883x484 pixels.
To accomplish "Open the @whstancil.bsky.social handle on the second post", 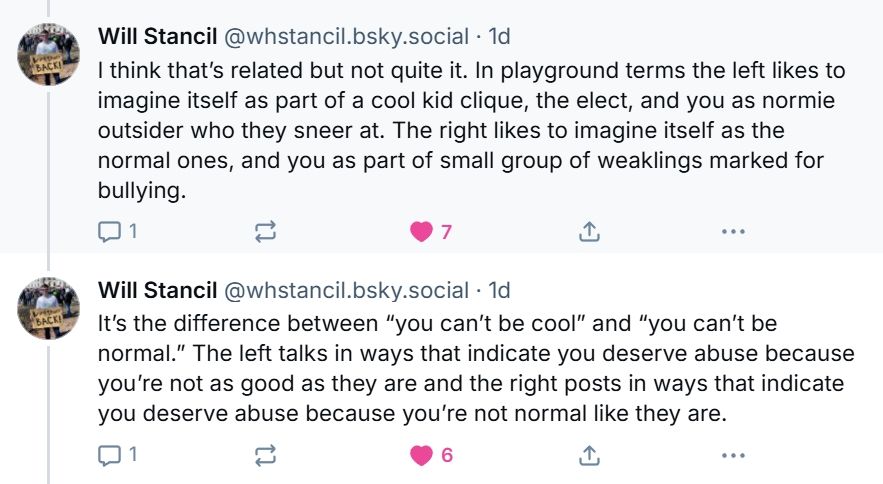I will coord(345,290).
